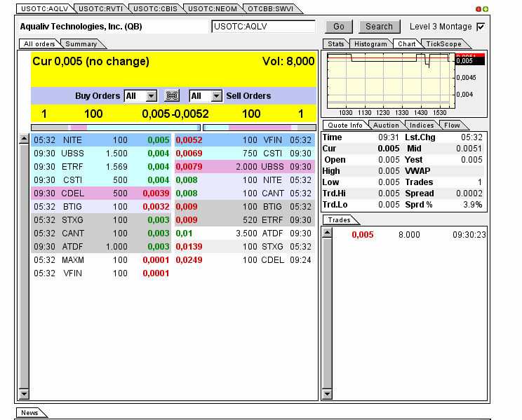Click the Trades panel scroll up arrow
The image size is (522, 420).
tap(327, 233)
